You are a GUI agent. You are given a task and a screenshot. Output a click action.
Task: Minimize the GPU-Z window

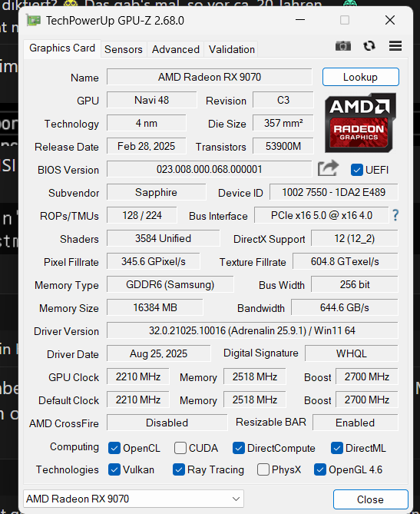click(300, 20)
